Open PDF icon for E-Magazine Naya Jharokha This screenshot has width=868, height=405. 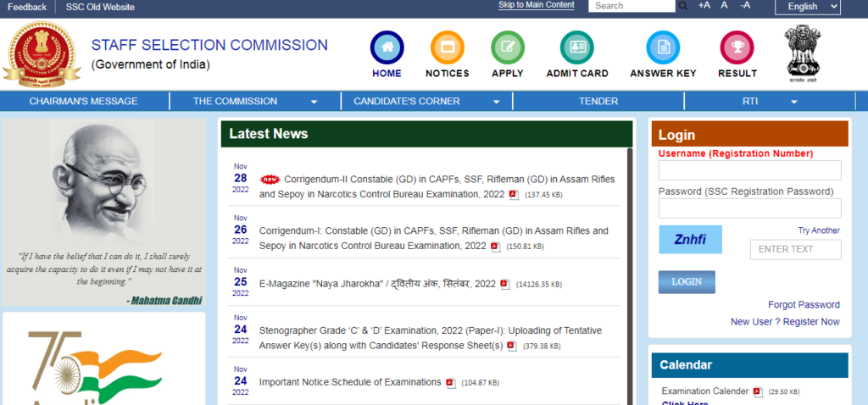click(x=505, y=285)
